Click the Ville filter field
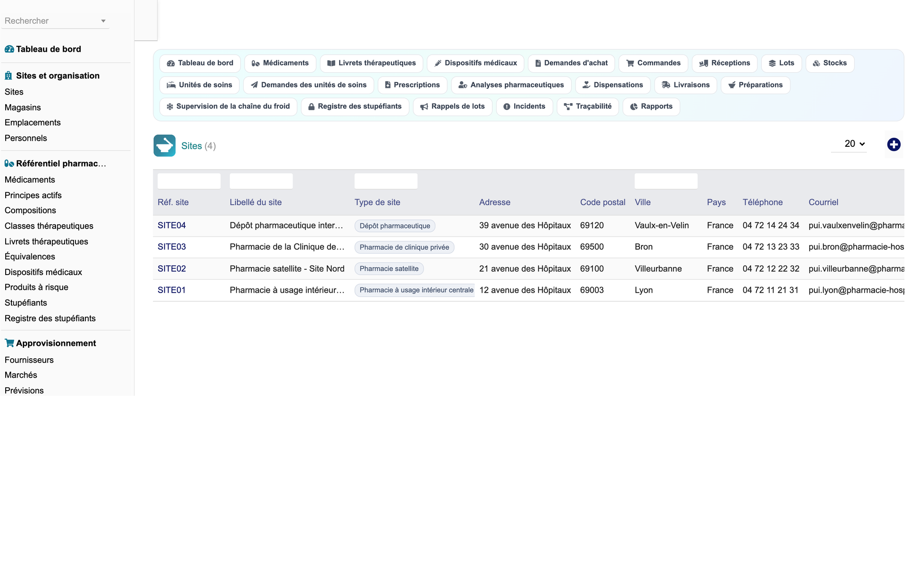Screen dimensions: 924x572 666,181
